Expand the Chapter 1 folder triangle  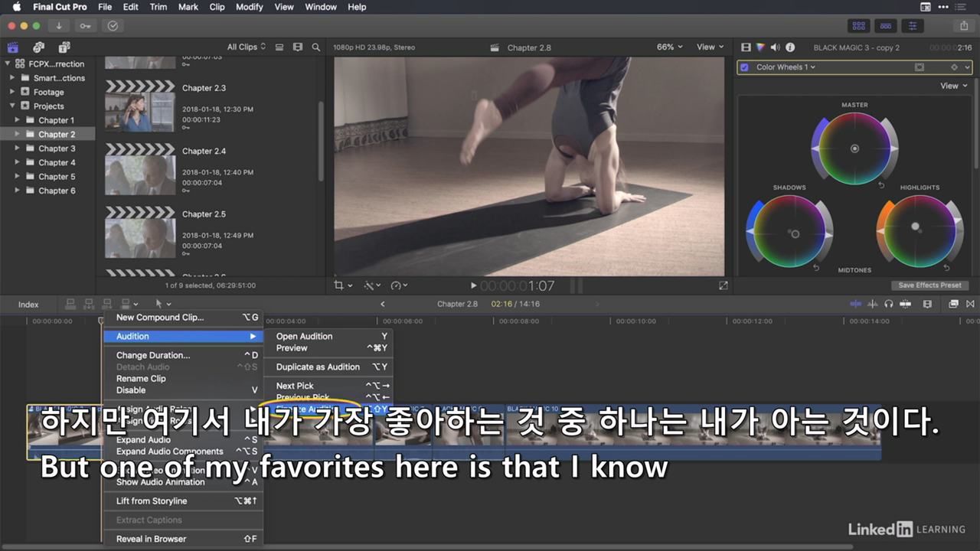pos(18,120)
